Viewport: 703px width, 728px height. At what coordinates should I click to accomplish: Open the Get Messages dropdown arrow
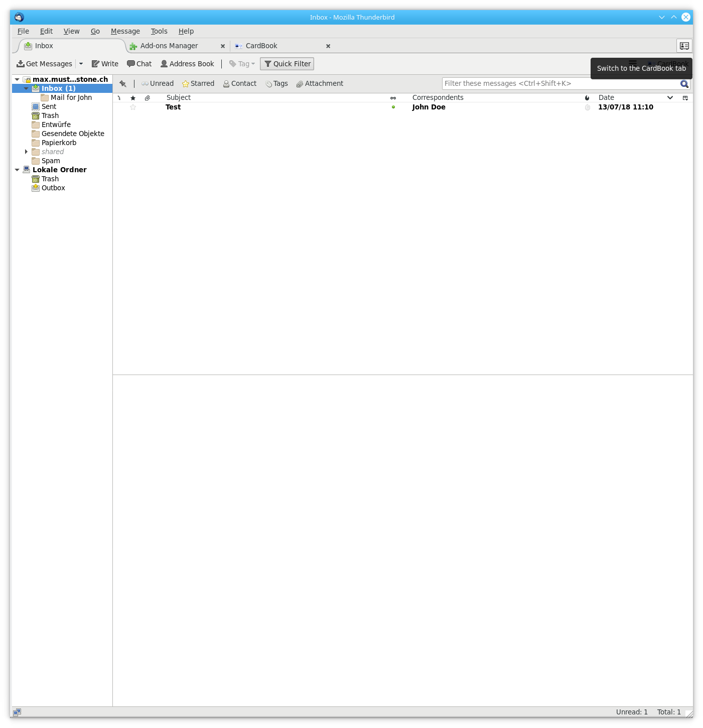point(81,64)
